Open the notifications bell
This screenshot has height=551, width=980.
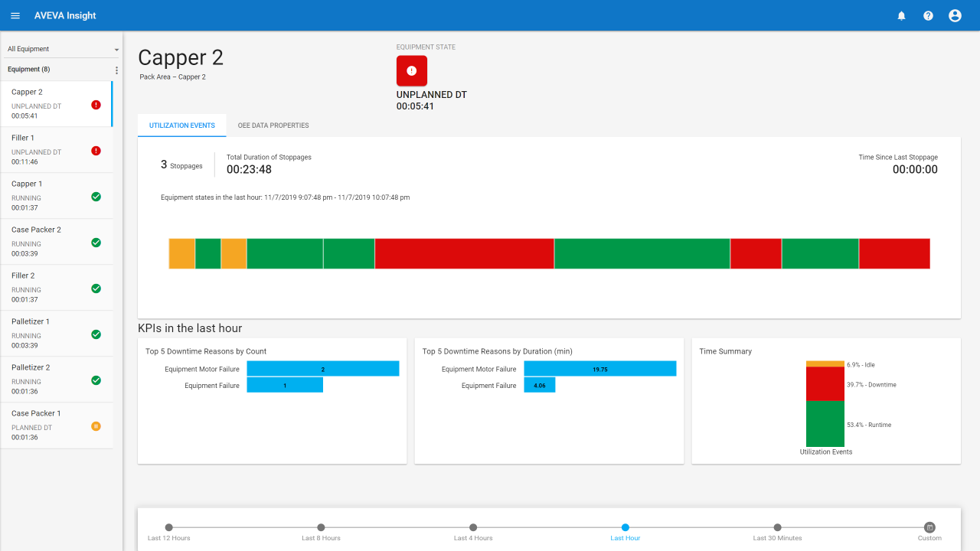[x=901, y=15]
